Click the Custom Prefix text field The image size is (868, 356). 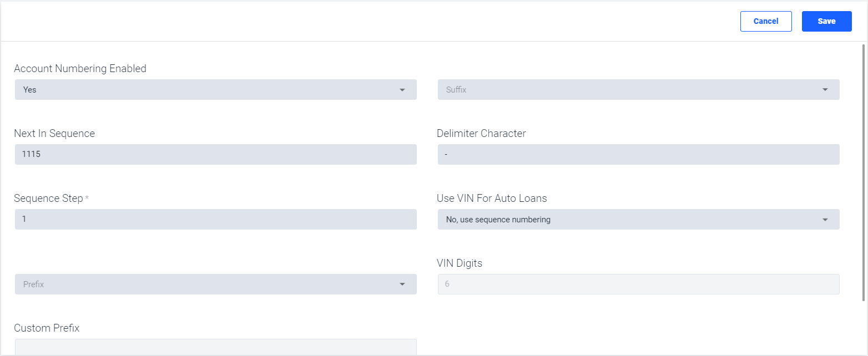(x=216, y=348)
